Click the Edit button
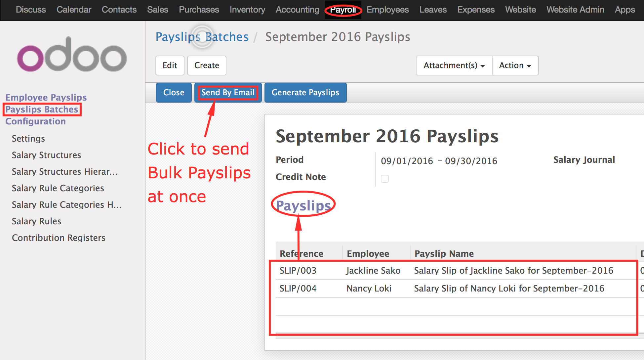The height and width of the screenshot is (360, 644). click(x=170, y=66)
